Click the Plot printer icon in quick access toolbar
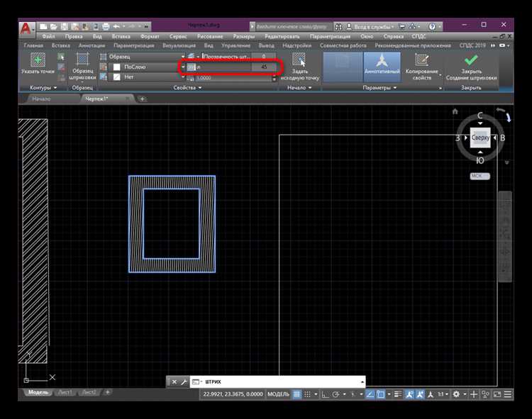This screenshot has width=532, height=419. [106, 26]
